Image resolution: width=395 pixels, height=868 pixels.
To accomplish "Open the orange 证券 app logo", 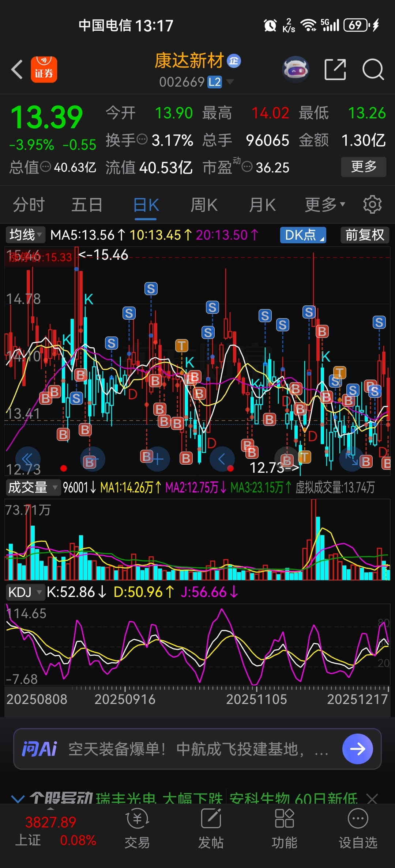I will [x=44, y=69].
